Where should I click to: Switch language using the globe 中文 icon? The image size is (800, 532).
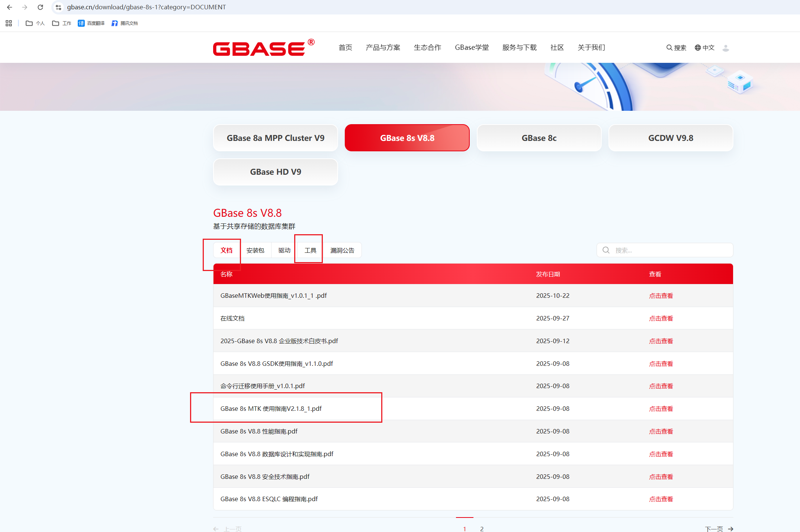pos(704,48)
